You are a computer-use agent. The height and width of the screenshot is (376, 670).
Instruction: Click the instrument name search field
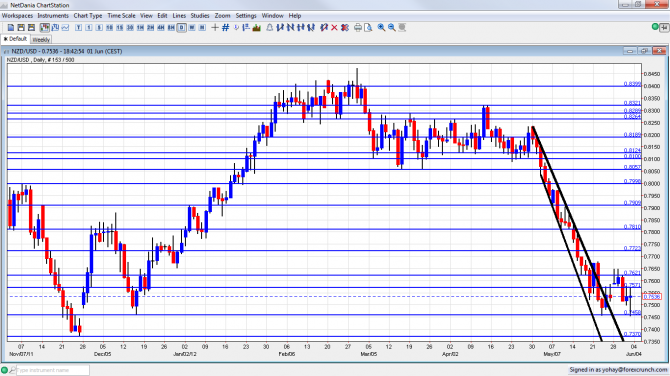click(x=53, y=370)
